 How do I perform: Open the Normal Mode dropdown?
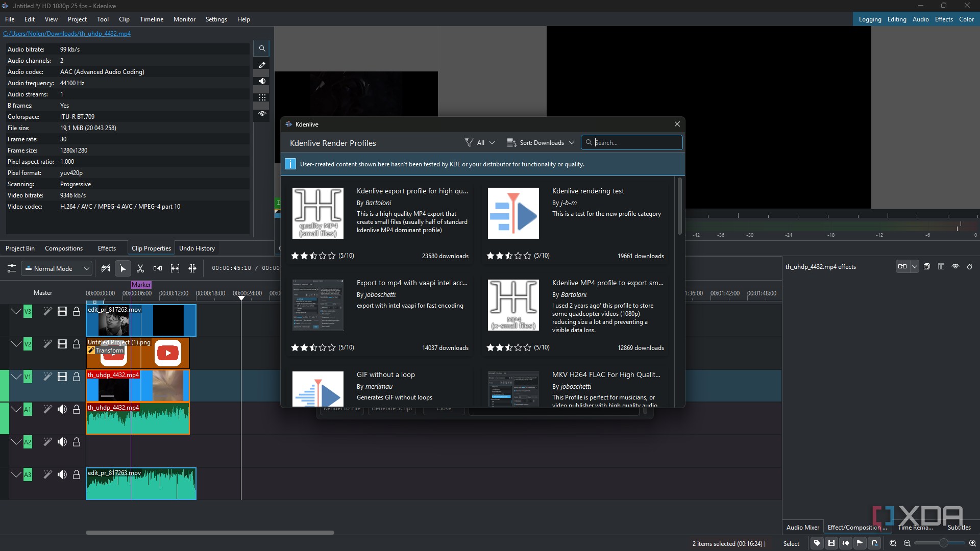pyautogui.click(x=56, y=268)
